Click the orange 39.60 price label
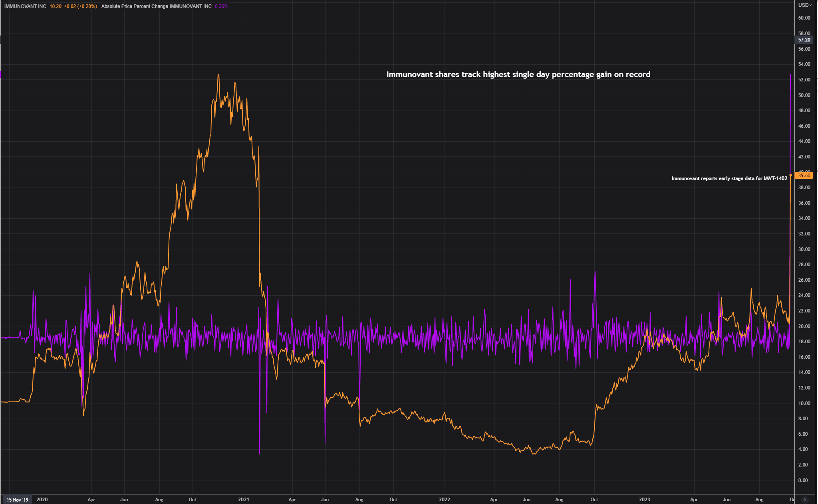 click(x=804, y=176)
